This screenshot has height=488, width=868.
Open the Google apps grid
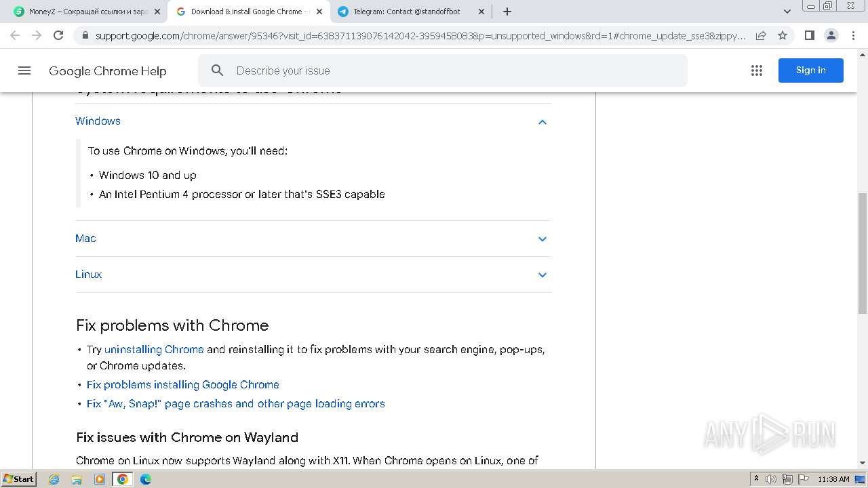[757, 70]
